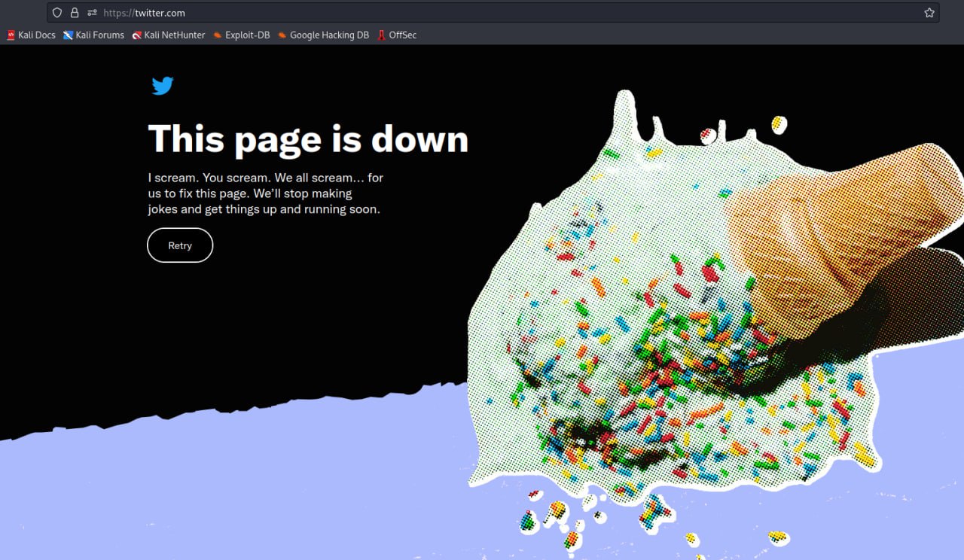The image size is (964, 560).
Task: Open the Kali Forums bookmark
Action: pos(93,35)
